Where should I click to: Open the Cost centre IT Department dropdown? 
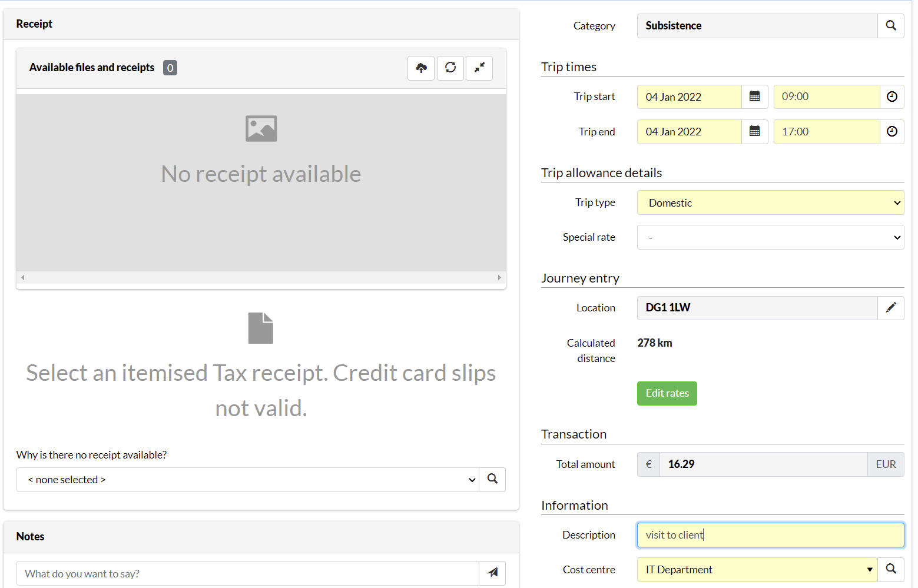757,570
